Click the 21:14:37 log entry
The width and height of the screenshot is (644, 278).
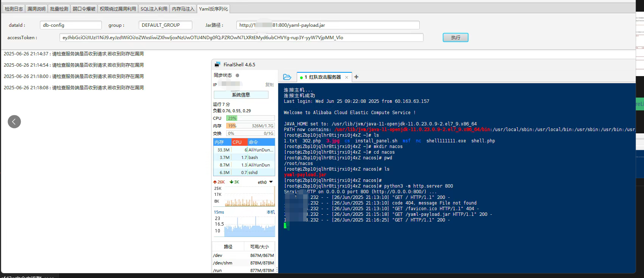74,54
